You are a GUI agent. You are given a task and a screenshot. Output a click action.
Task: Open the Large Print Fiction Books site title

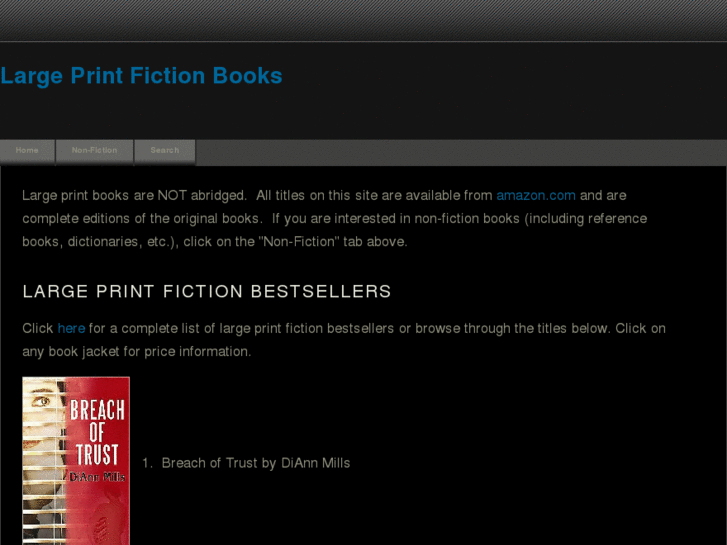[x=141, y=76]
